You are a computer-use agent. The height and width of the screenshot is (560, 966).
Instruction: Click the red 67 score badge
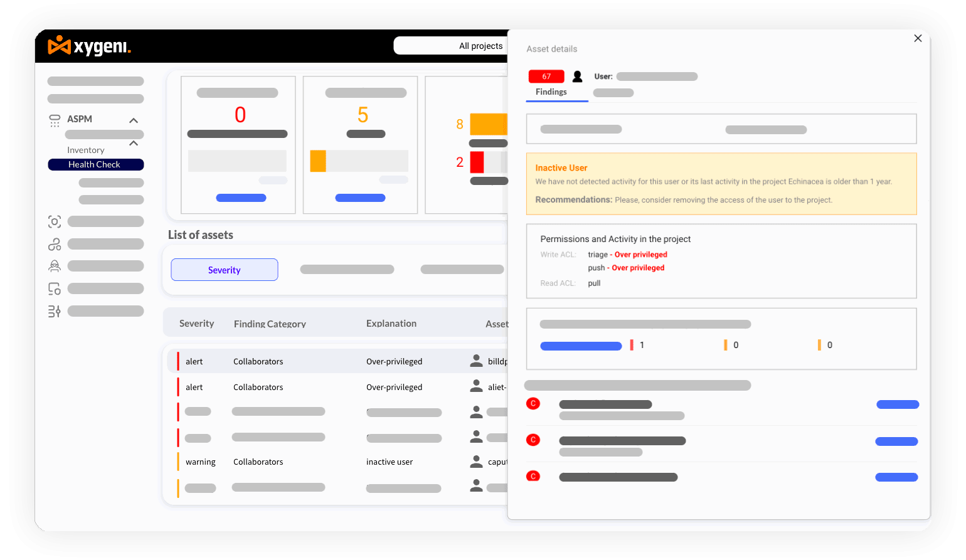pos(546,77)
